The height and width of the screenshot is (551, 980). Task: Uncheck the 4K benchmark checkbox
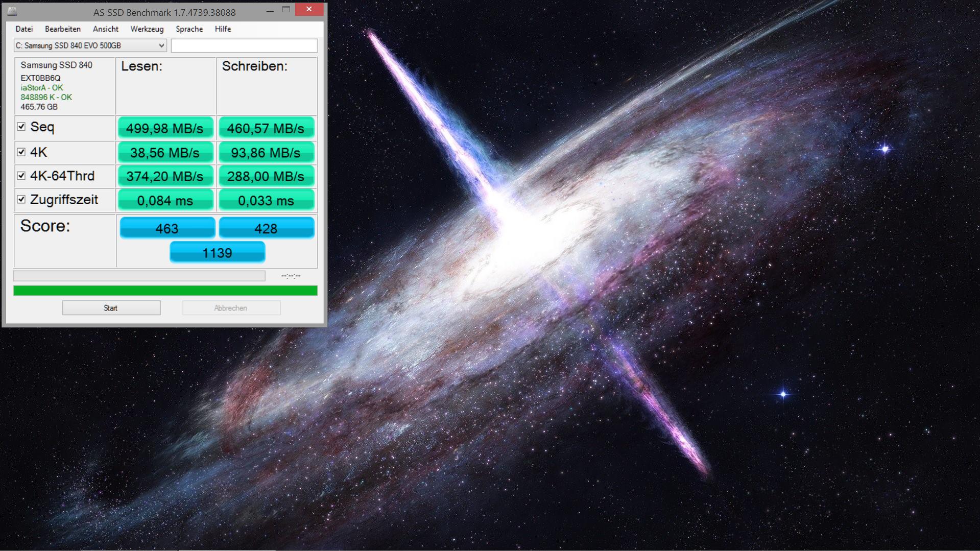(x=21, y=152)
